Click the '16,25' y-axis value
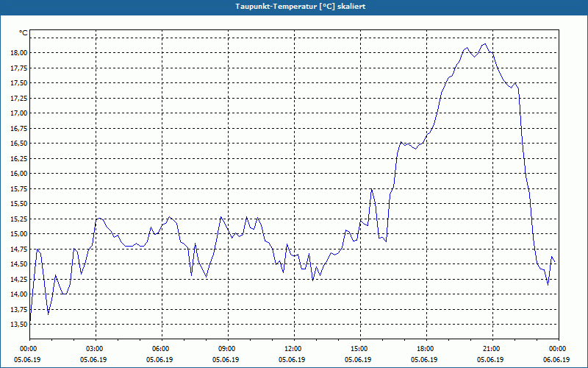The image size is (588, 368). (x=20, y=158)
